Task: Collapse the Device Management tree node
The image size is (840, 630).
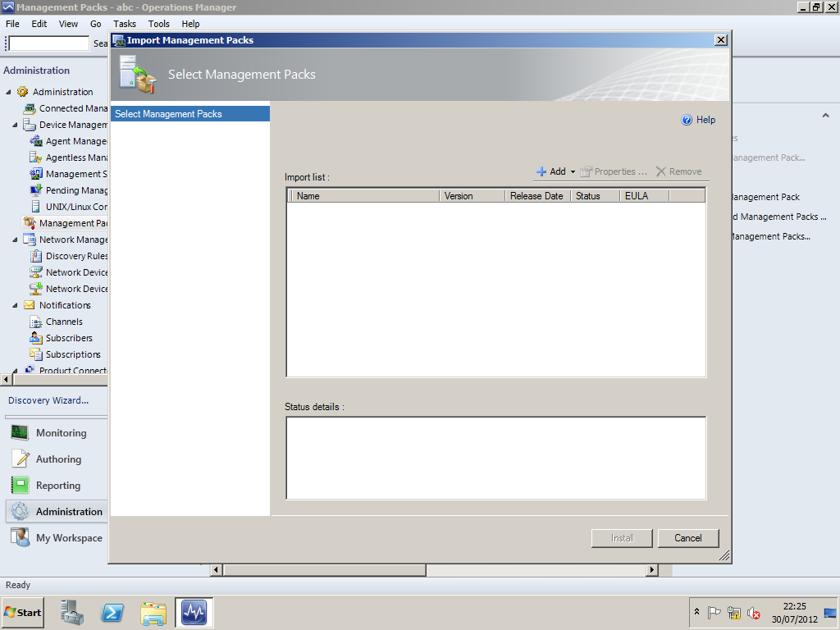Action: pos(15,125)
